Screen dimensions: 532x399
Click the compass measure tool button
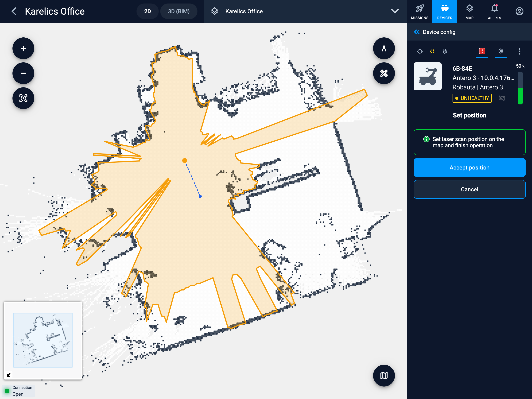tap(384, 48)
